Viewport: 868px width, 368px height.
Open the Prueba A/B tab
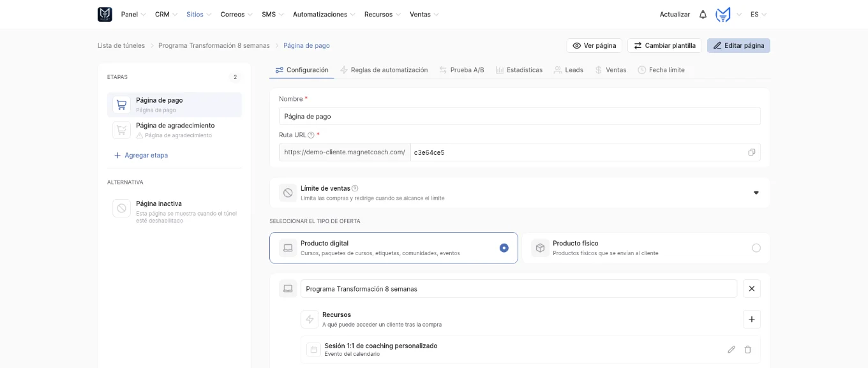tap(461, 70)
